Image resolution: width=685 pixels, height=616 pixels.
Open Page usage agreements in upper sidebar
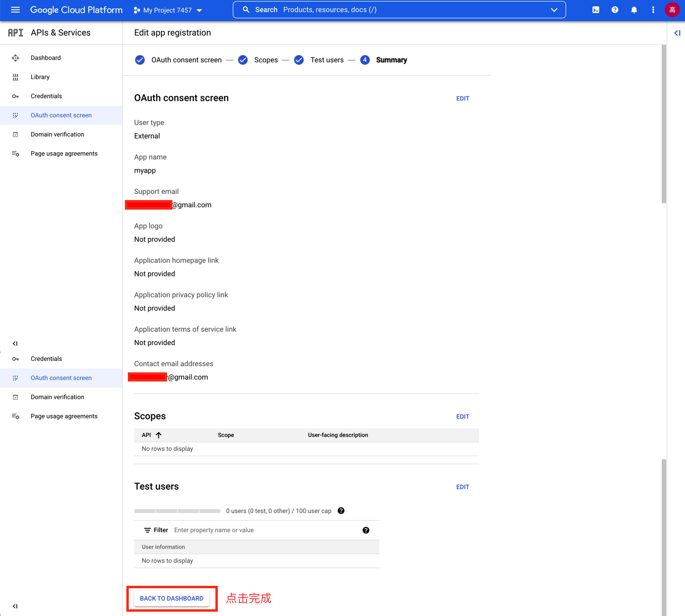tap(64, 154)
